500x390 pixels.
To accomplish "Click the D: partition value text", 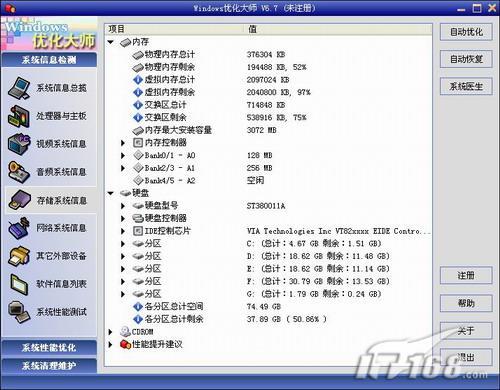I will (x=318, y=256).
